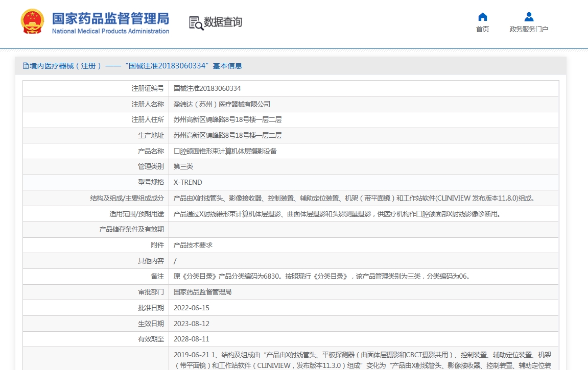Click management category value 第三类

(183, 167)
